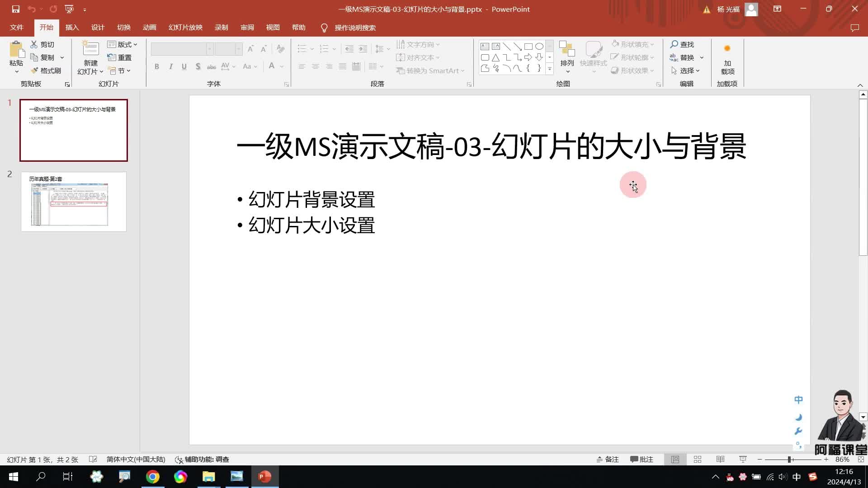The image size is (868, 488).
Task: Toggle Underline formatting button
Action: click(184, 67)
